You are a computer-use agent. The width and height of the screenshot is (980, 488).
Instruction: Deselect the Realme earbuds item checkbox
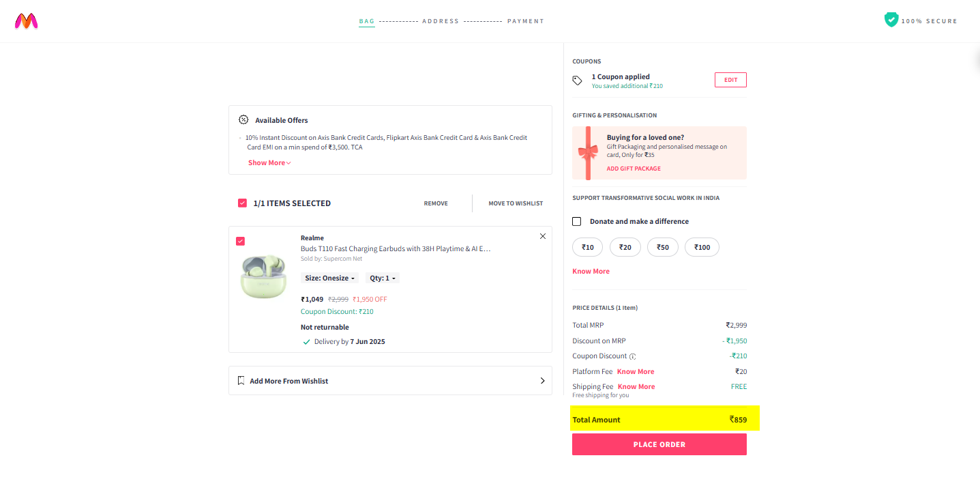(240, 241)
